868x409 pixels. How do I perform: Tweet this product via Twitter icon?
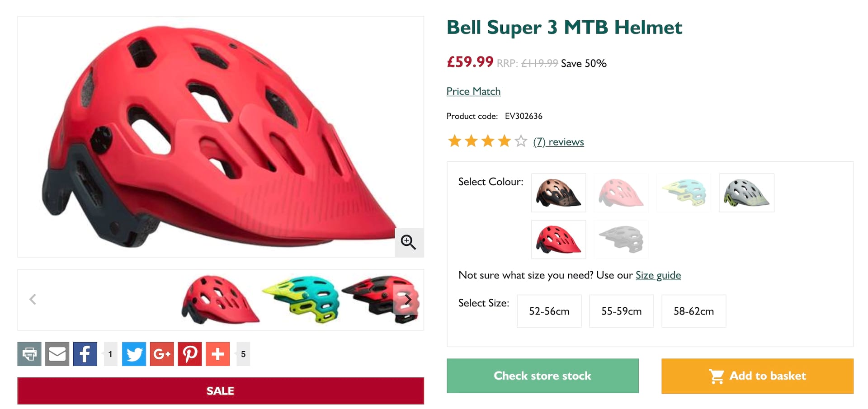coord(134,354)
